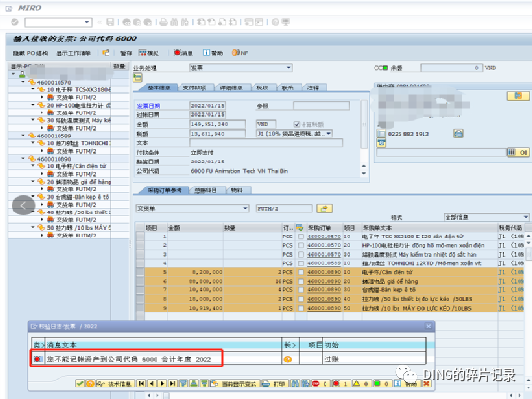Go to the first message in the log dialog
This screenshot has width=532, height=399.
[x=141, y=383]
